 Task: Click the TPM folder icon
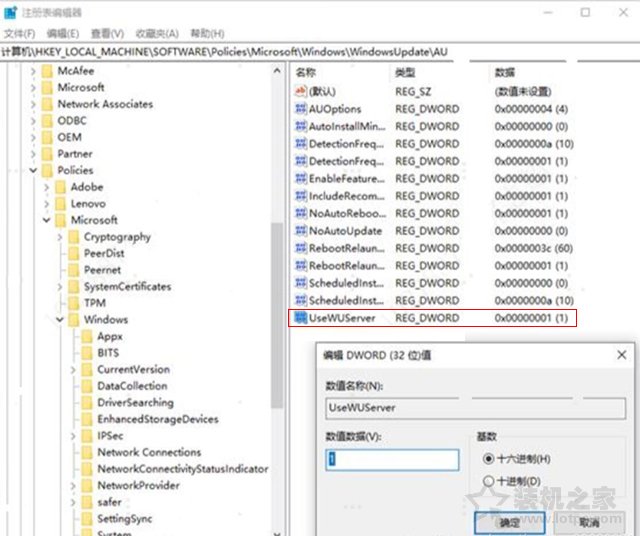click(x=74, y=303)
